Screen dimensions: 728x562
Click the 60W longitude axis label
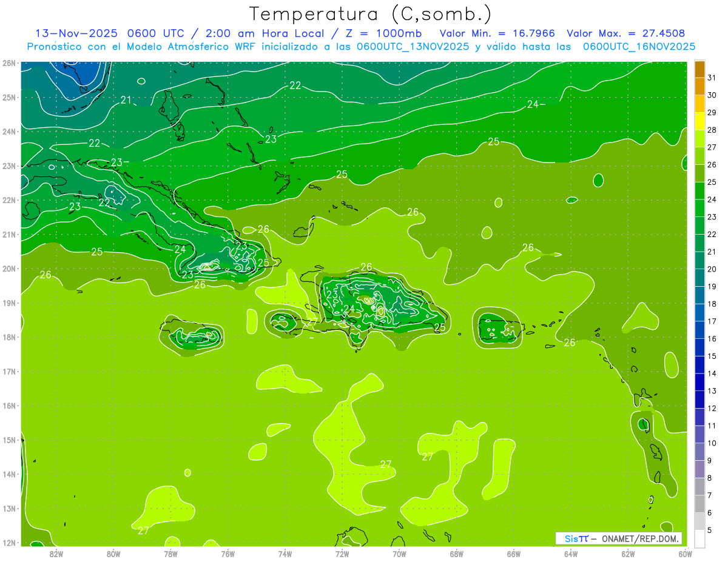tap(685, 554)
